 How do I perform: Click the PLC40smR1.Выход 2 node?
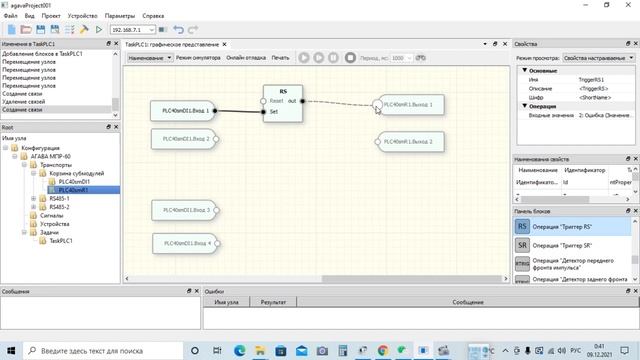pyautogui.click(x=409, y=142)
